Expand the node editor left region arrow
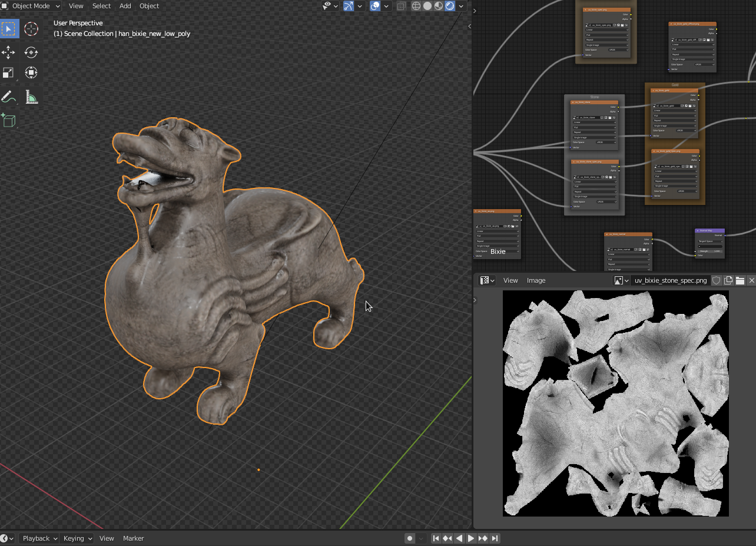This screenshot has width=756, height=546. coord(475,10)
